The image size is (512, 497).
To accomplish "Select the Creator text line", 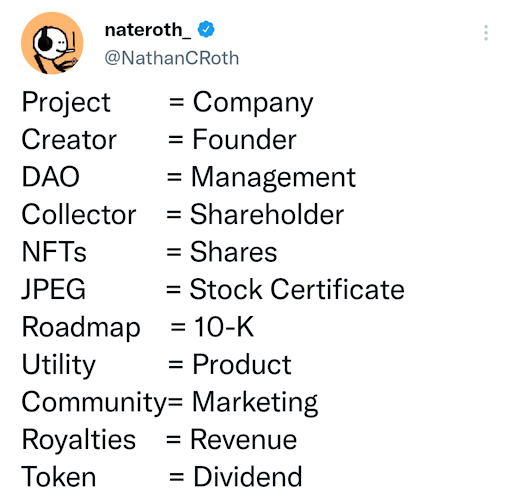I will (159, 139).
